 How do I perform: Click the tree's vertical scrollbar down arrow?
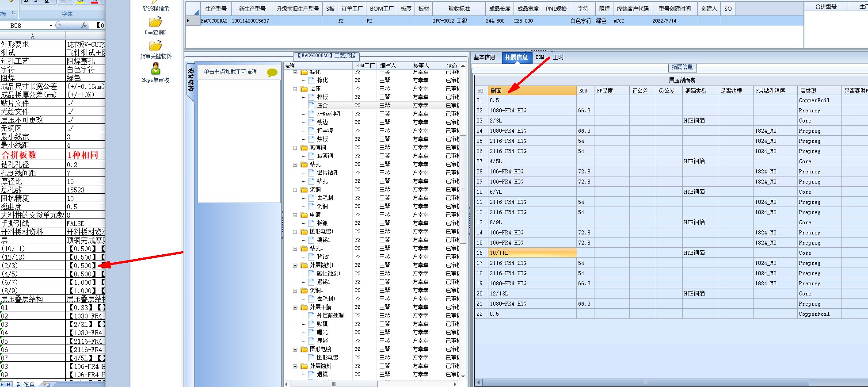[463, 376]
